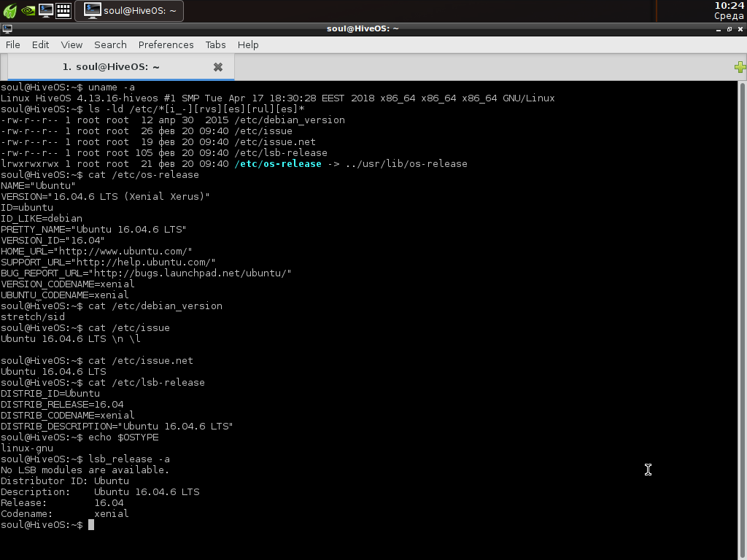The image size is (747, 560).
Task: Close the soul@HiveOS tab
Action: click(x=217, y=67)
